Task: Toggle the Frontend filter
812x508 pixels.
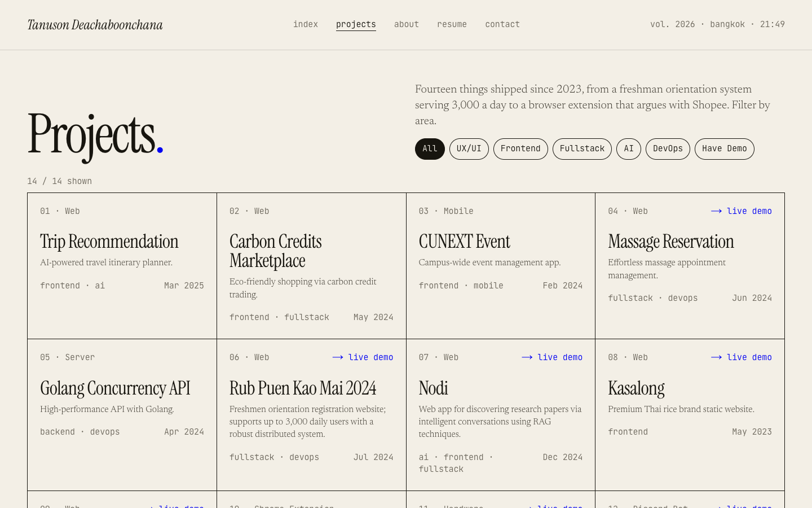Action: click(x=520, y=149)
